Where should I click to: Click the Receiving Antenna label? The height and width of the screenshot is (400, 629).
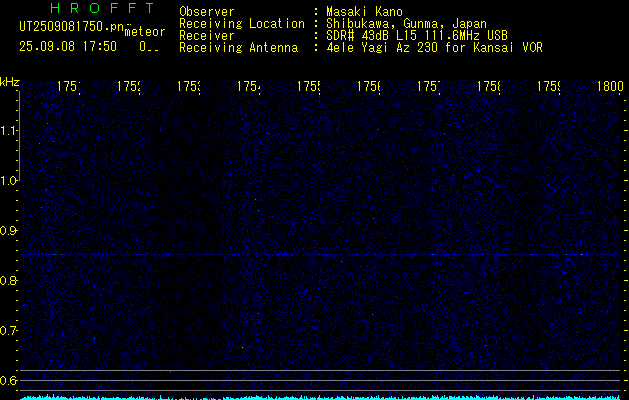239,48
